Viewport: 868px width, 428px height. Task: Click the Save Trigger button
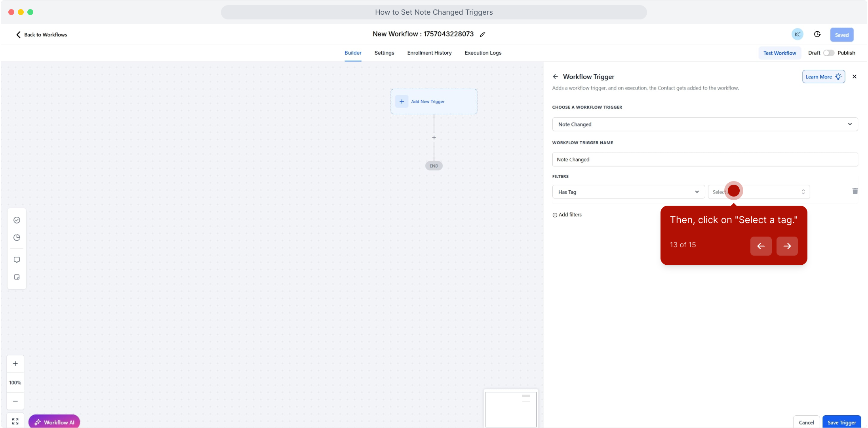tap(841, 422)
